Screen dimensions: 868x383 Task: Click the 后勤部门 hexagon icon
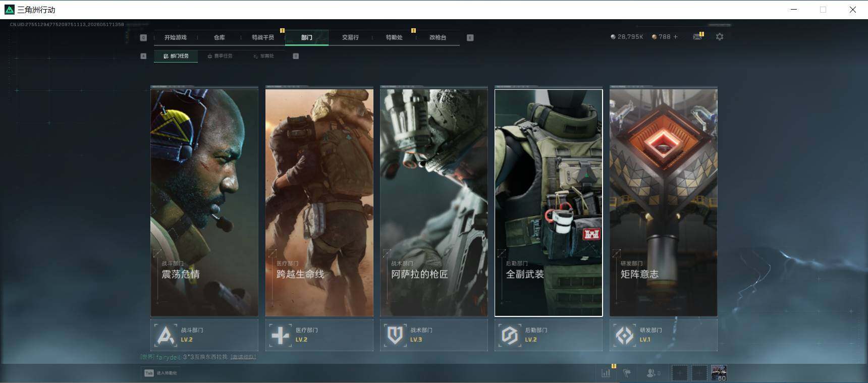(510, 335)
